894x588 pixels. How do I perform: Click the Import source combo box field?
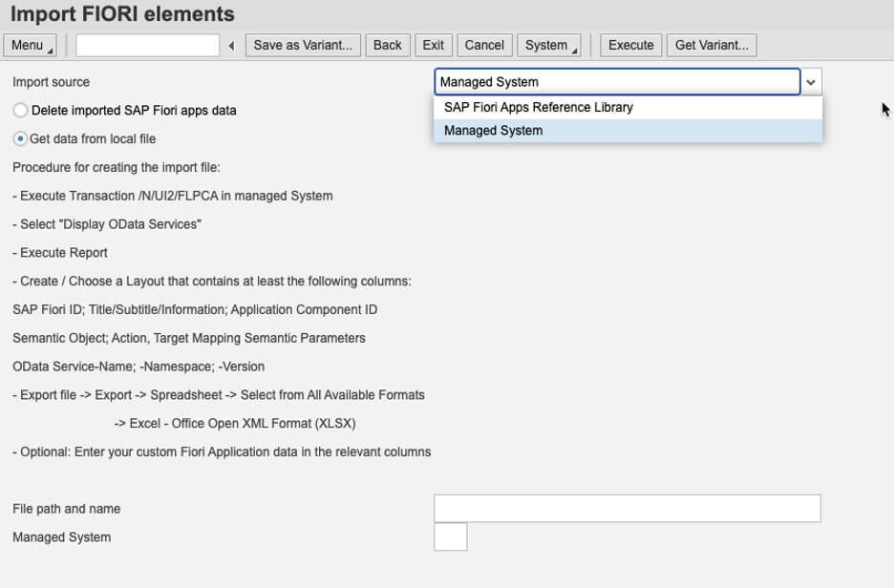coord(617,82)
